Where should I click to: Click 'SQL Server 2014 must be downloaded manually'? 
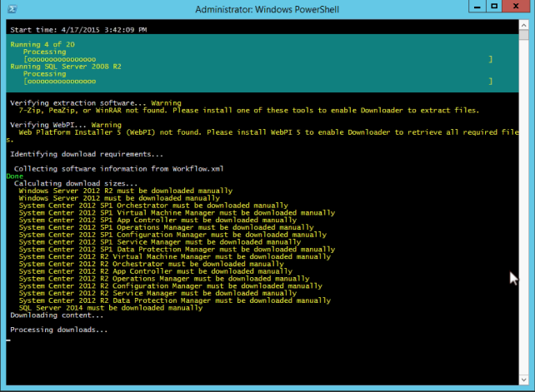[111, 308]
